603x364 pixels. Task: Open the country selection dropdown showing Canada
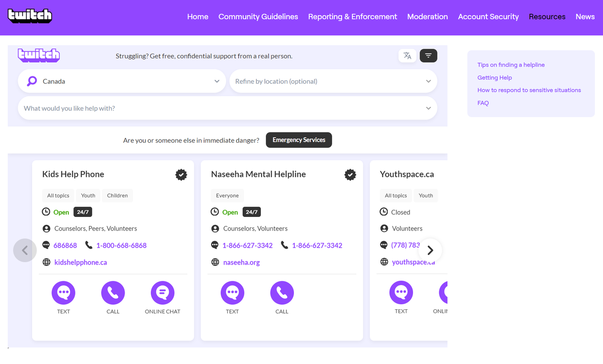pos(122,81)
